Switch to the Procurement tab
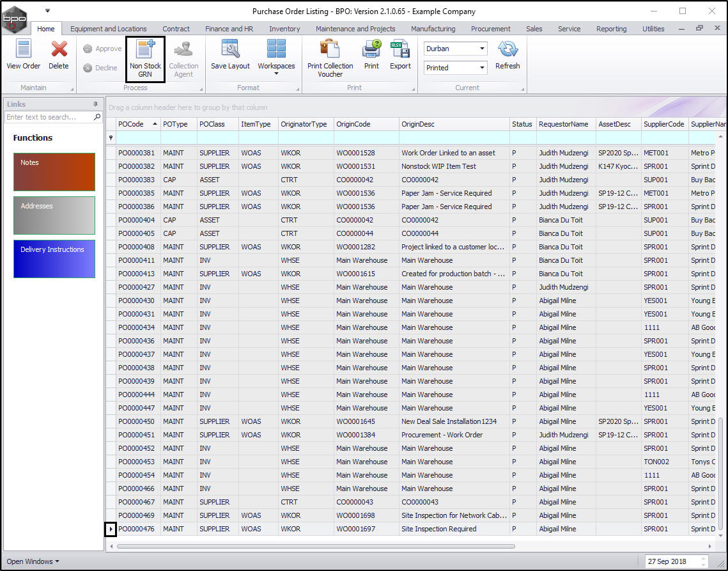This screenshot has width=728, height=571. [490, 29]
